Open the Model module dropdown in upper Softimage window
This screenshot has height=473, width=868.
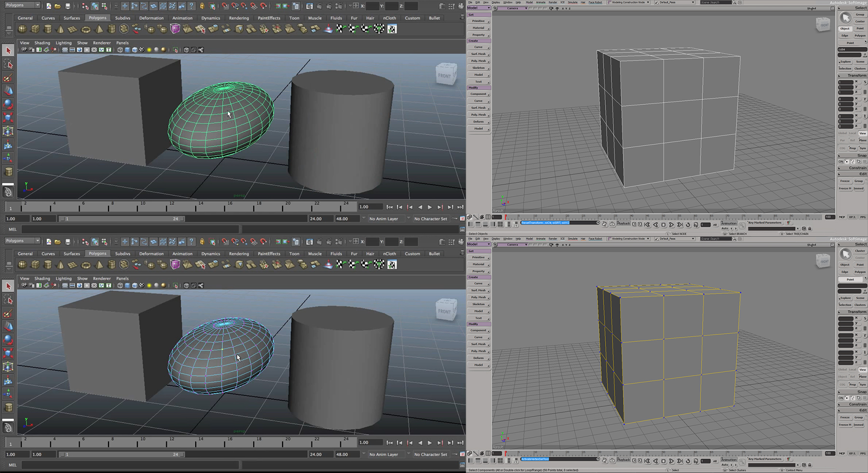pyautogui.click(x=479, y=8)
